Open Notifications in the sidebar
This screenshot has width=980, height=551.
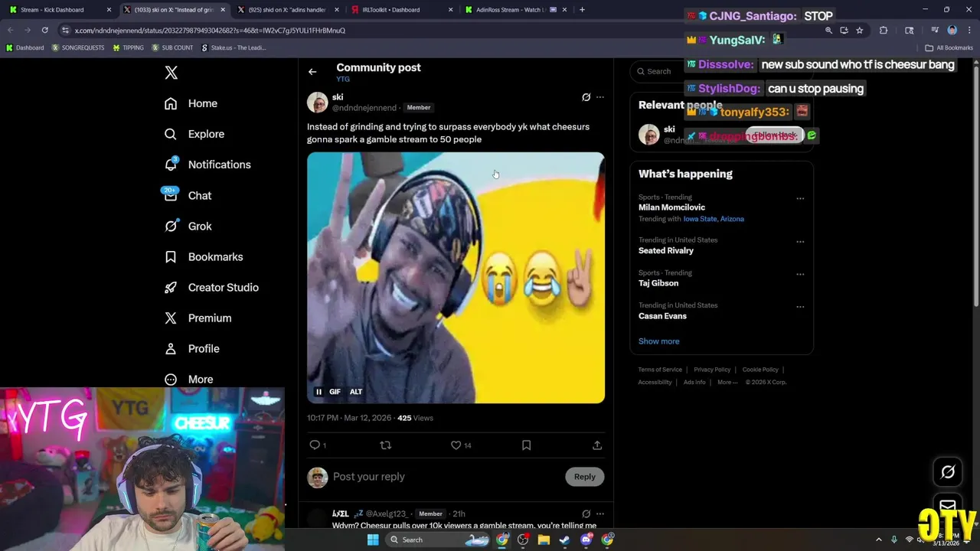coord(208,165)
